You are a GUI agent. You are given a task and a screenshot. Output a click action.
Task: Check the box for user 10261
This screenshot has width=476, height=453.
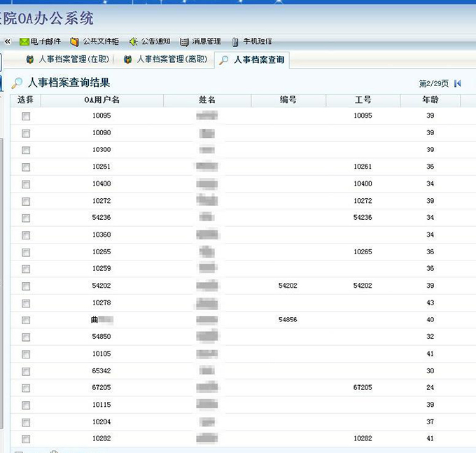click(x=26, y=167)
